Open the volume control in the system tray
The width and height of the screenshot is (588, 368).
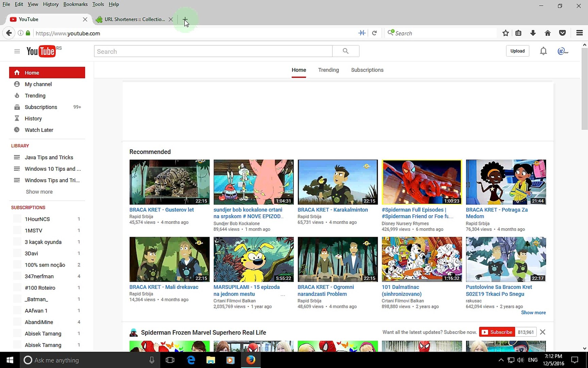[520, 360]
